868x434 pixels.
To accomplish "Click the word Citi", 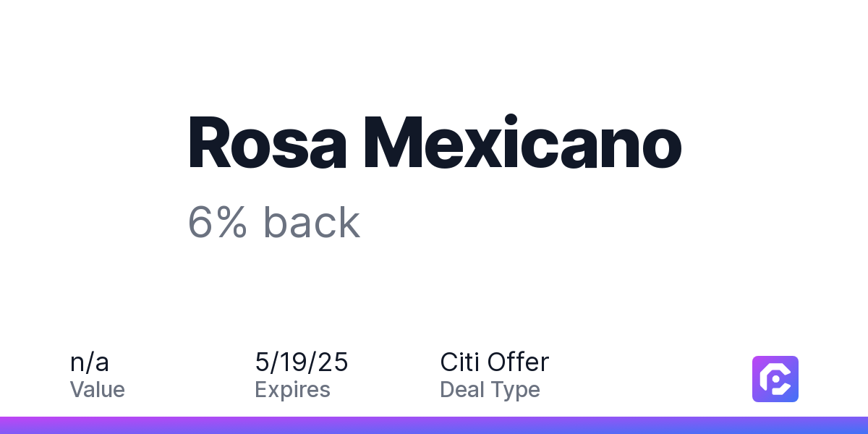I will pyautogui.click(x=459, y=362).
